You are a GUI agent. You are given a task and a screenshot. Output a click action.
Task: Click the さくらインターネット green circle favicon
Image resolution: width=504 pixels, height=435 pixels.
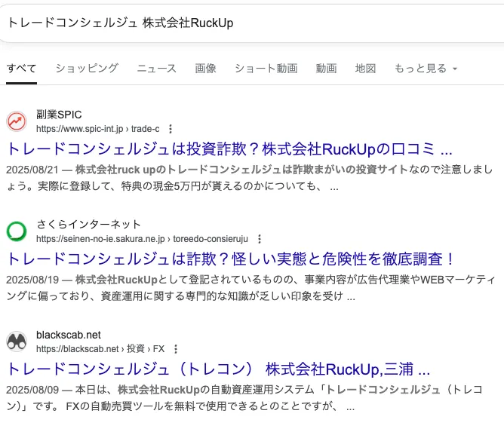pyautogui.click(x=17, y=231)
